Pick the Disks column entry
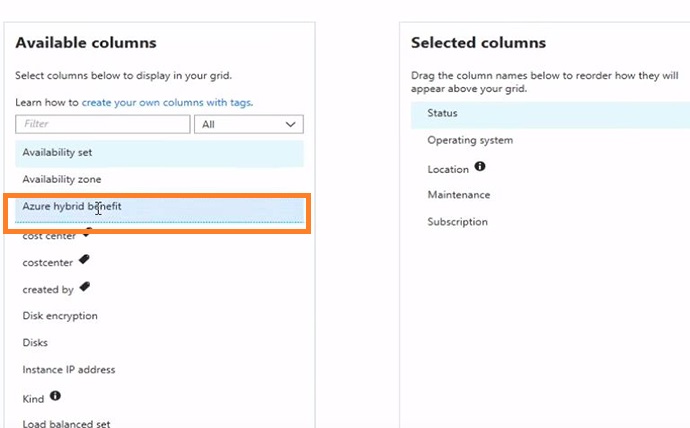The width and height of the screenshot is (690, 428). tap(159, 343)
